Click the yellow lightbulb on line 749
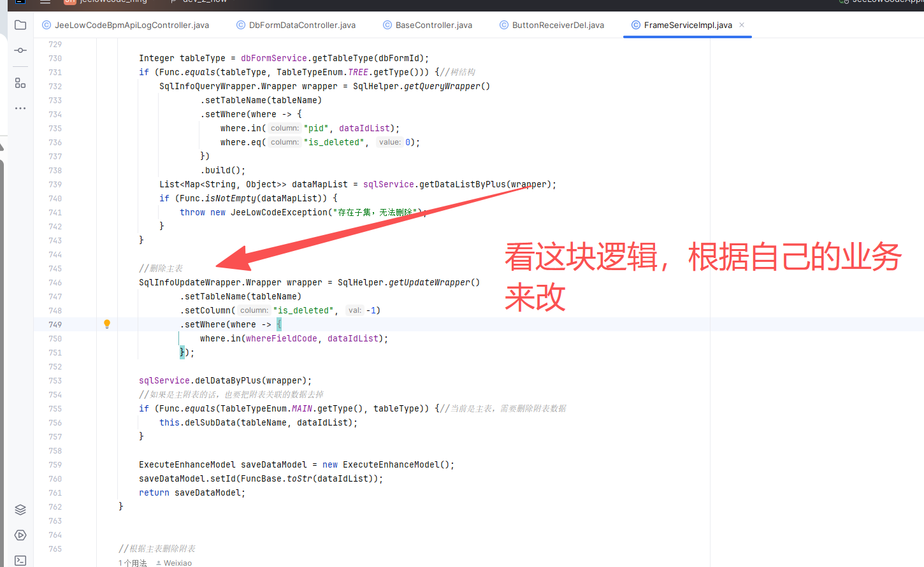The width and height of the screenshot is (924, 567). [x=107, y=324]
